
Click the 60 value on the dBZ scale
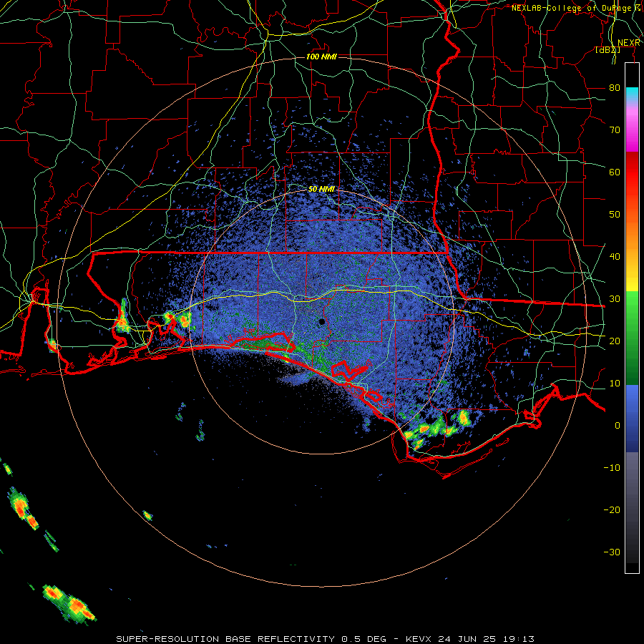(615, 172)
